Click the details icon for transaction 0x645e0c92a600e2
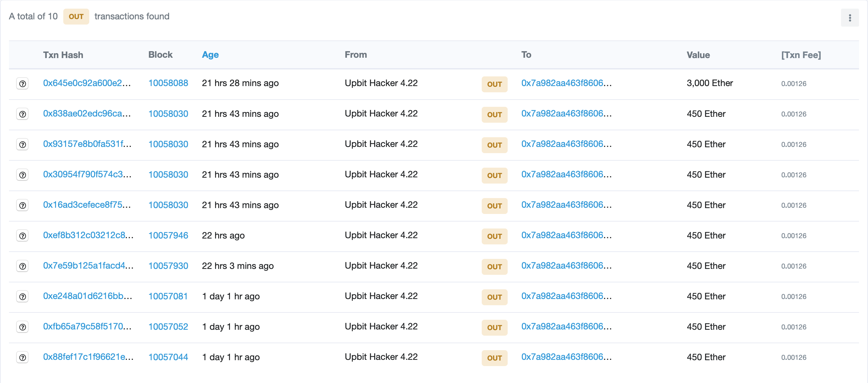The image size is (868, 383). (22, 84)
